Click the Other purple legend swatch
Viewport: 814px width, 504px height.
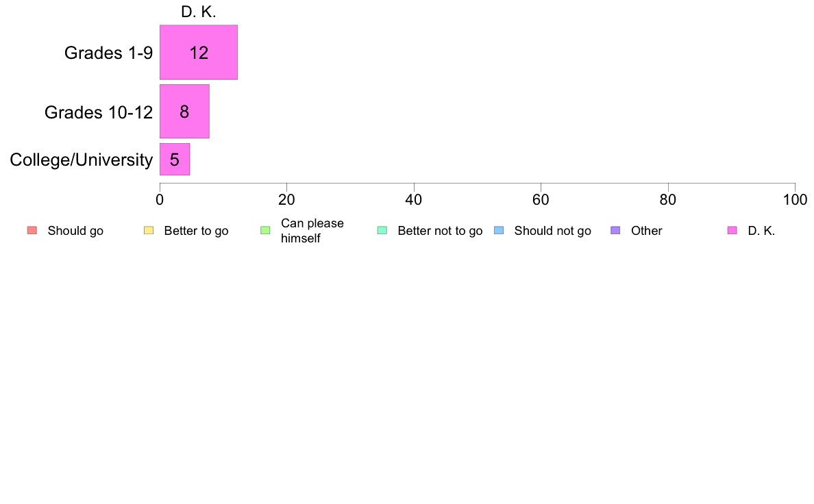pos(615,231)
